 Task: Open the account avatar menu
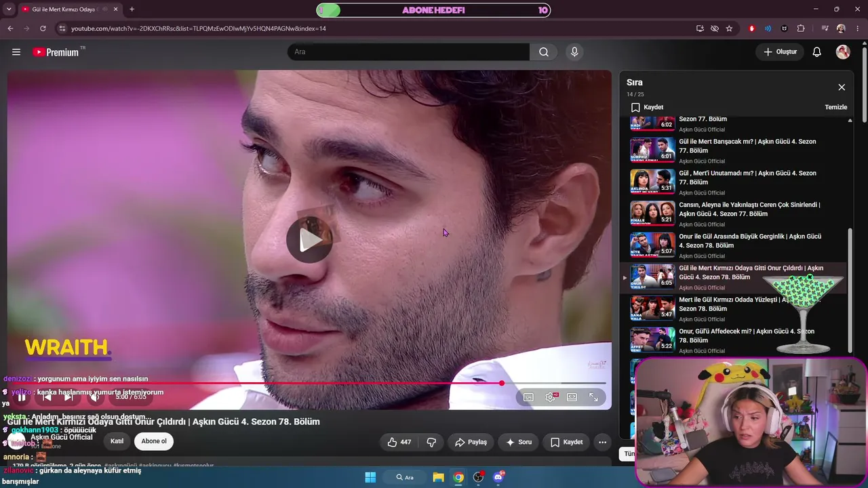[843, 52]
